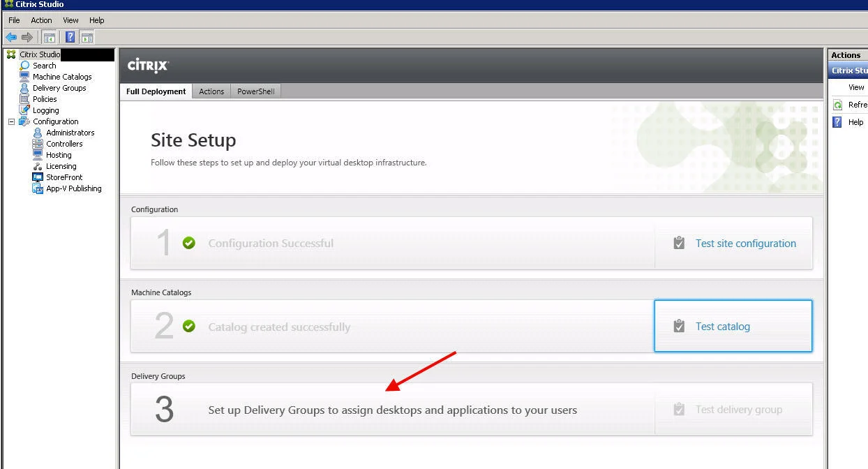Select Hosting label under Configuration
This screenshot has width=868, height=469.
click(59, 155)
